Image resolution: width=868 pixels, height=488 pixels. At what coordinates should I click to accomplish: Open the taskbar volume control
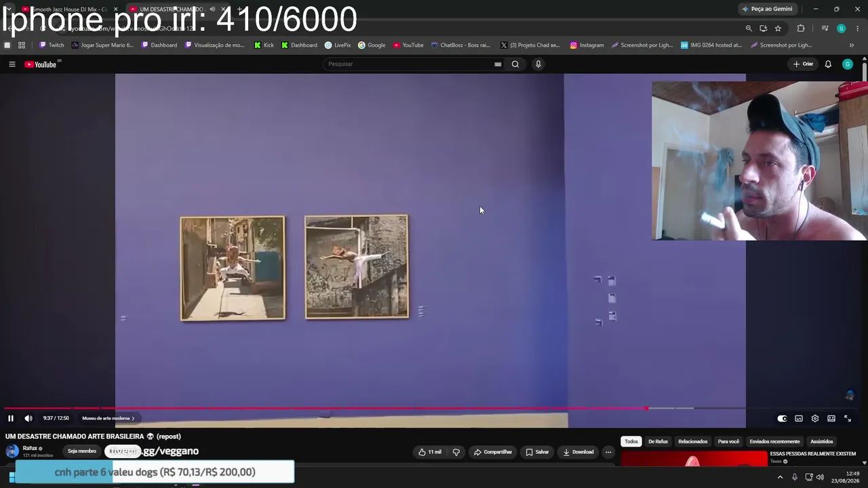pos(820,477)
